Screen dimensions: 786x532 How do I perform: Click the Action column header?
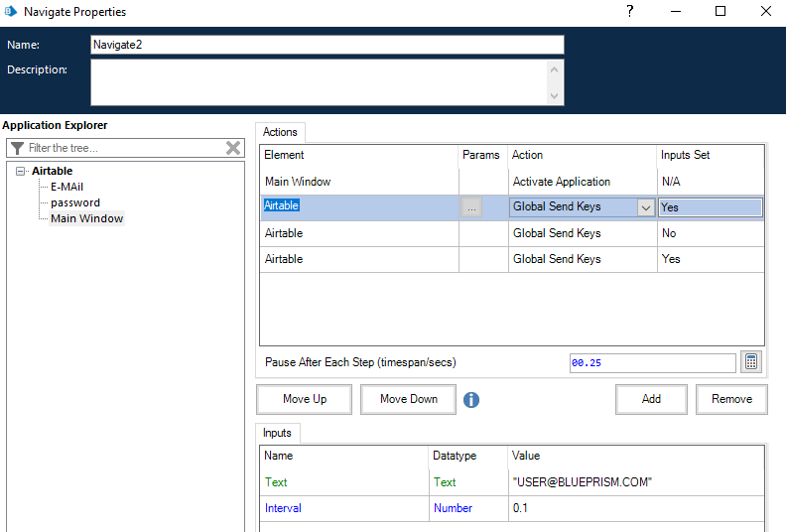click(x=583, y=155)
